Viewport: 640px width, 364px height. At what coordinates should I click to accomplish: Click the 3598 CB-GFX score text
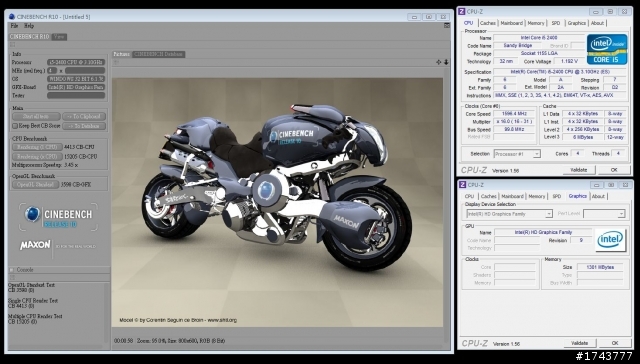click(76, 184)
